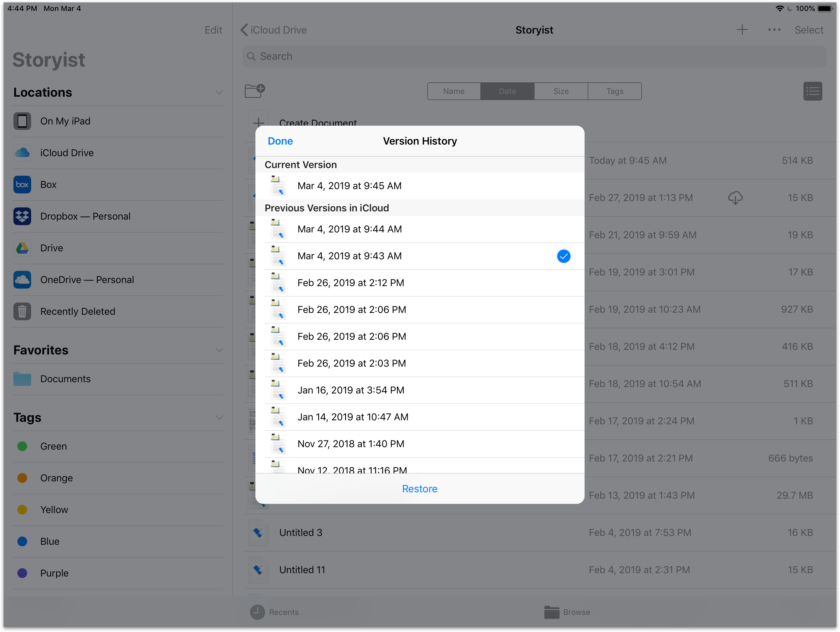
Task: Sort files by Size tab
Action: (x=561, y=91)
